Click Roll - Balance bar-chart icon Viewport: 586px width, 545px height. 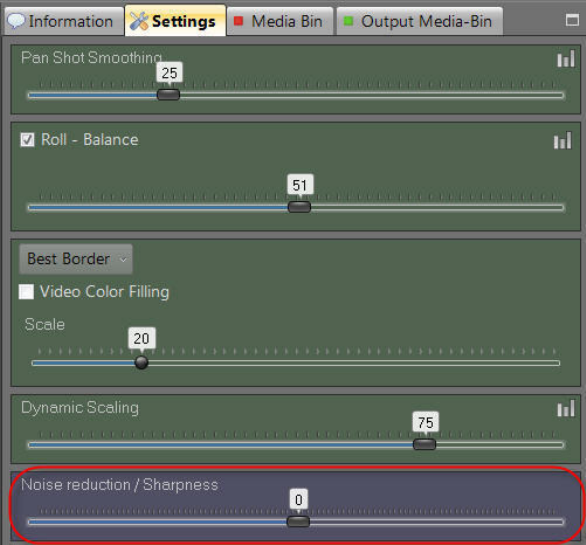pyautogui.click(x=562, y=141)
